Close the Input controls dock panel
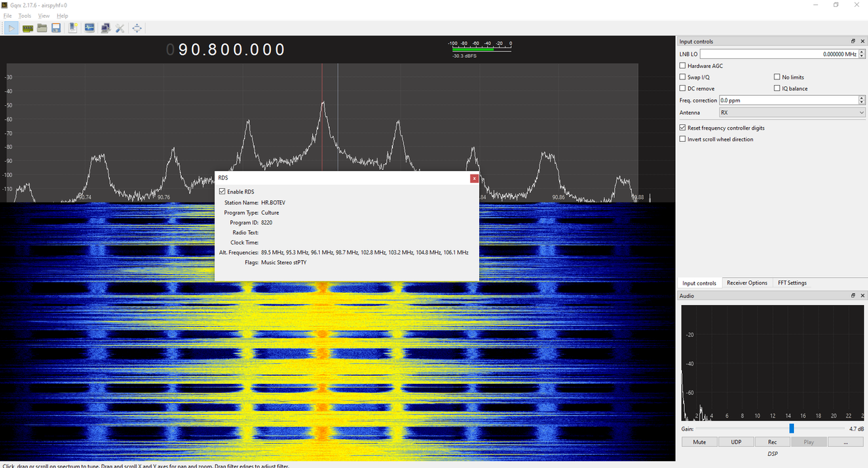Screen dimensions: 868x468 [863, 41]
